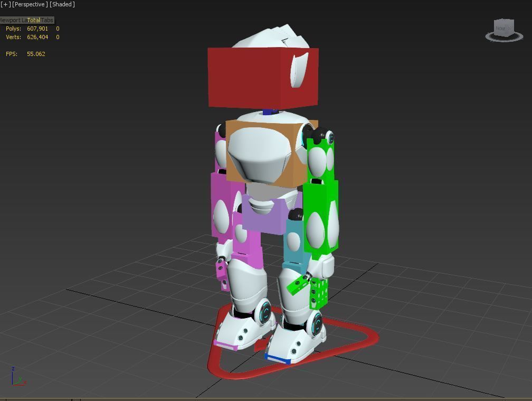The width and height of the screenshot is (532, 401).
Task: Select the blue neck control
Action: click(x=270, y=111)
